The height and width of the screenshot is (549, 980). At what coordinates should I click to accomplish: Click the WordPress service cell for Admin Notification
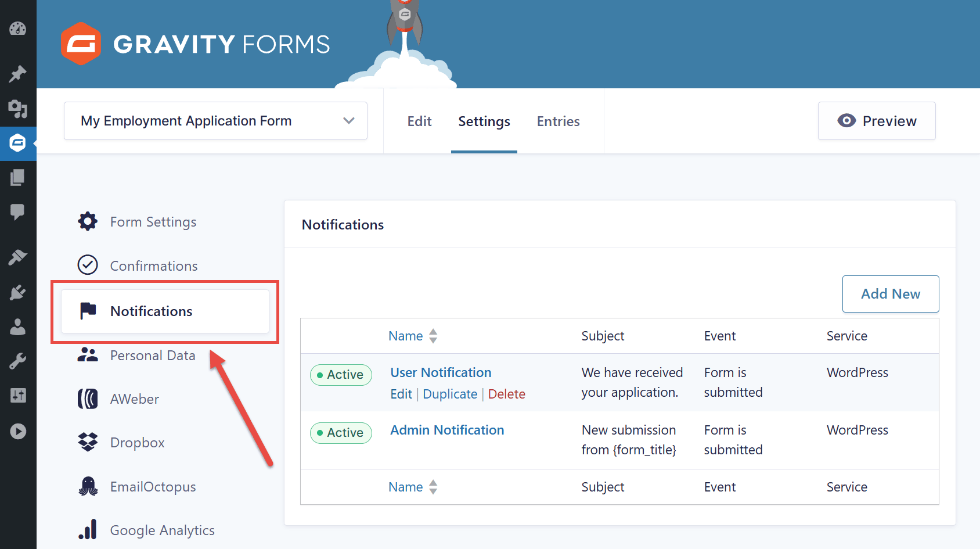tap(858, 430)
